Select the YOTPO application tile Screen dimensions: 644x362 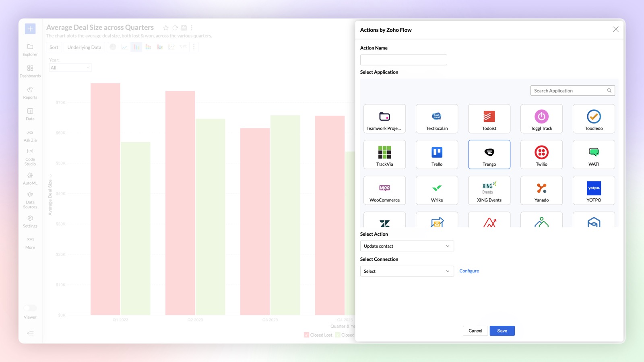coord(594,190)
